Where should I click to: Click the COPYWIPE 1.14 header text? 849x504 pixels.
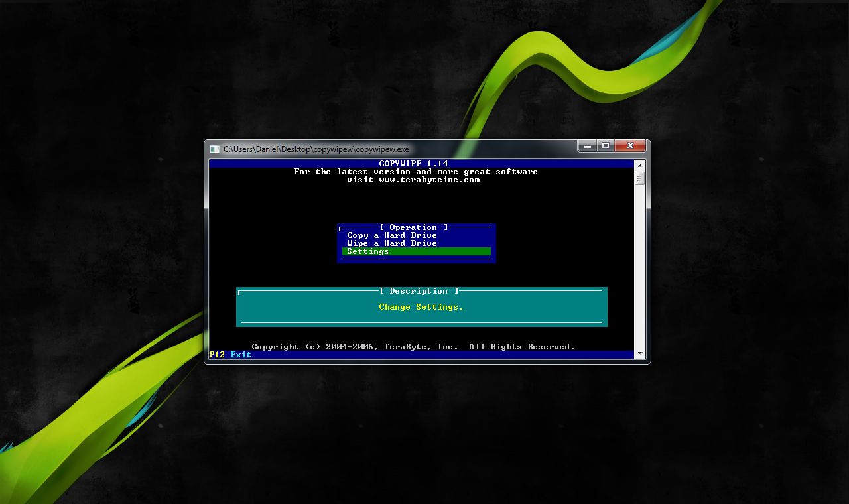coord(413,164)
